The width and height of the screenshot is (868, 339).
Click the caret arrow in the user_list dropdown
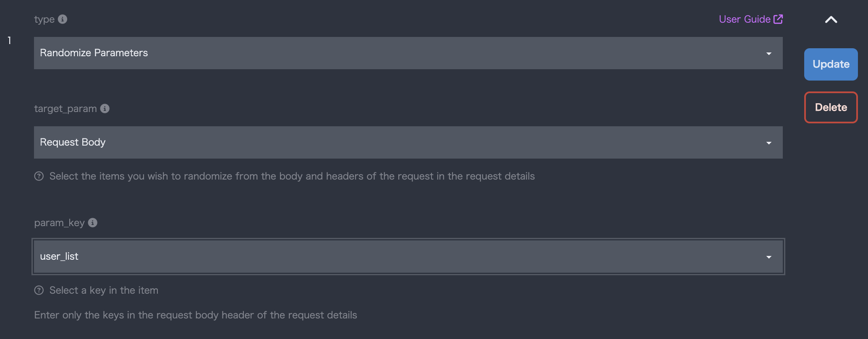pos(769,257)
